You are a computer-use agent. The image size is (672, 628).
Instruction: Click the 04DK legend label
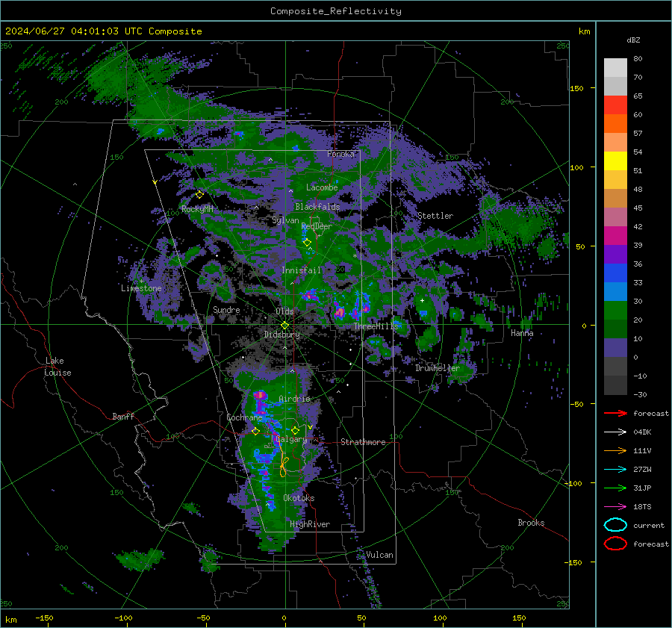point(642,432)
